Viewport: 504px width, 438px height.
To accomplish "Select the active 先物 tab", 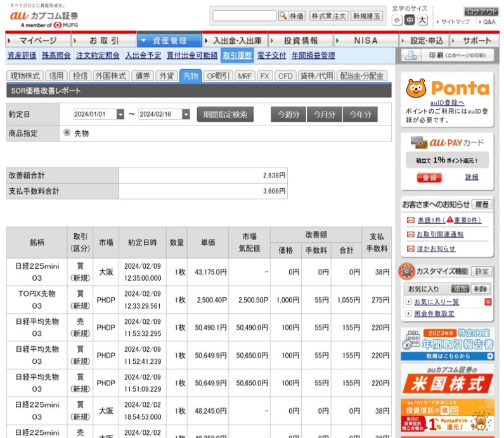I will [191, 76].
